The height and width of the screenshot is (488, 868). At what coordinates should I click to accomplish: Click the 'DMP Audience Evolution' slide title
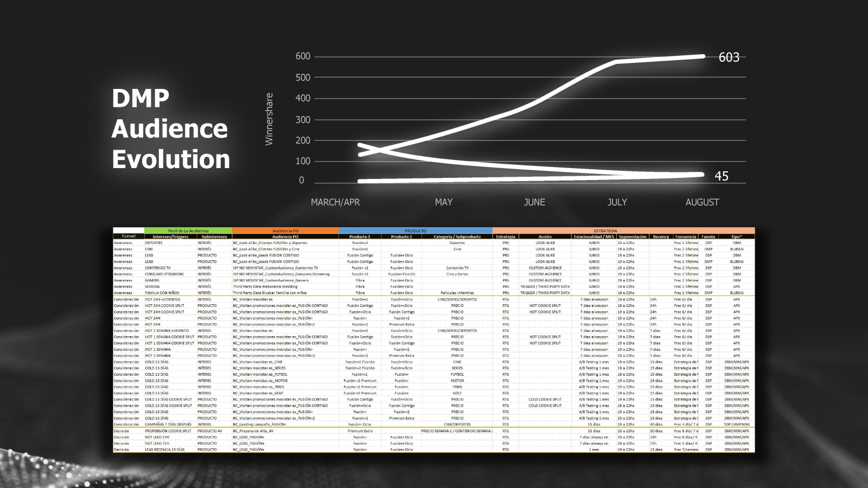171,129
